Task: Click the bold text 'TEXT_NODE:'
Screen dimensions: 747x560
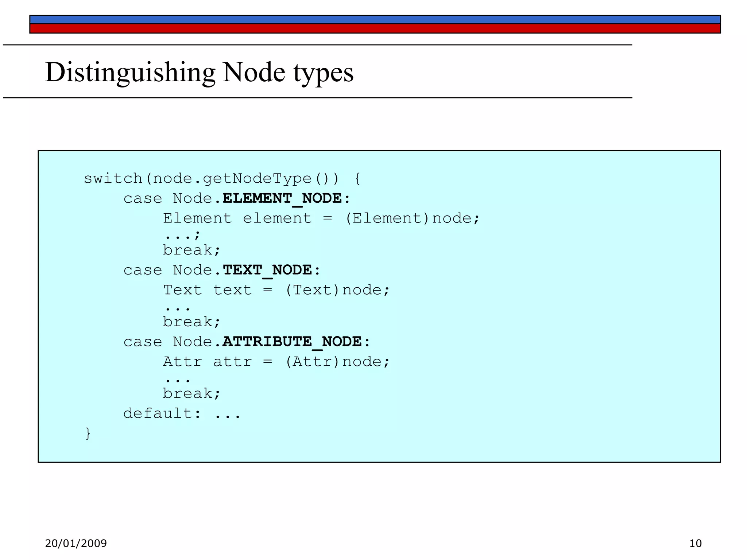Action: pos(272,271)
